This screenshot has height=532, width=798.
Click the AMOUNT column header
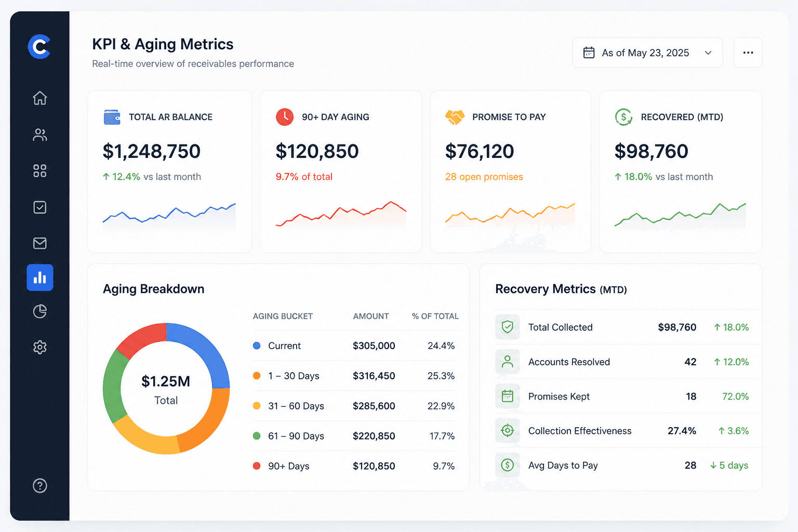[x=371, y=316]
